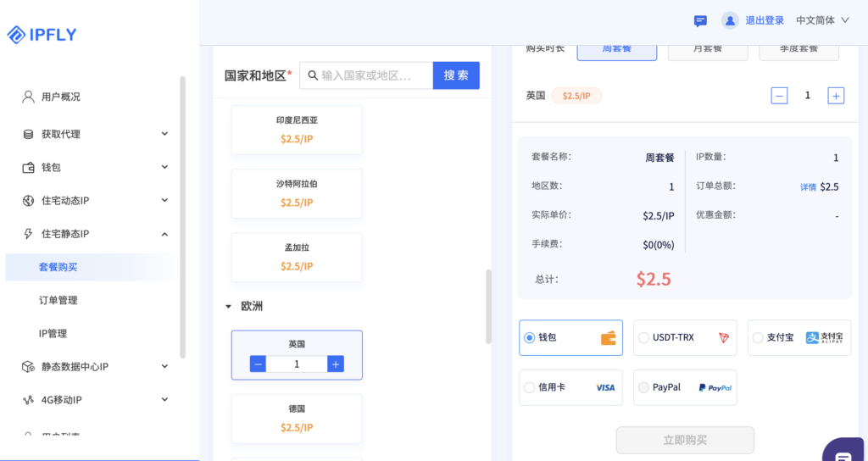Expand 住宅动态IP menu chevron
This screenshot has height=461, width=868.
pyautogui.click(x=165, y=200)
